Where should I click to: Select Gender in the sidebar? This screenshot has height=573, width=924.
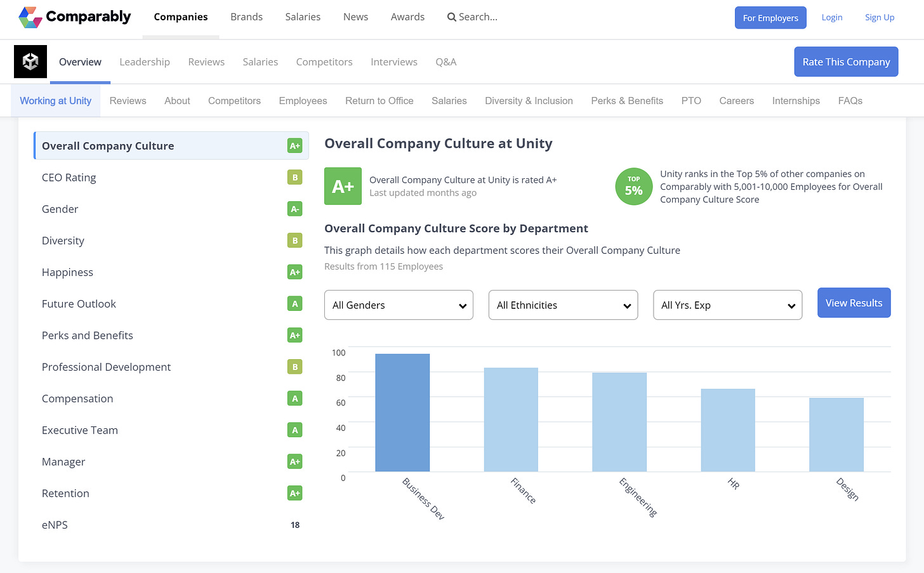click(x=171, y=209)
